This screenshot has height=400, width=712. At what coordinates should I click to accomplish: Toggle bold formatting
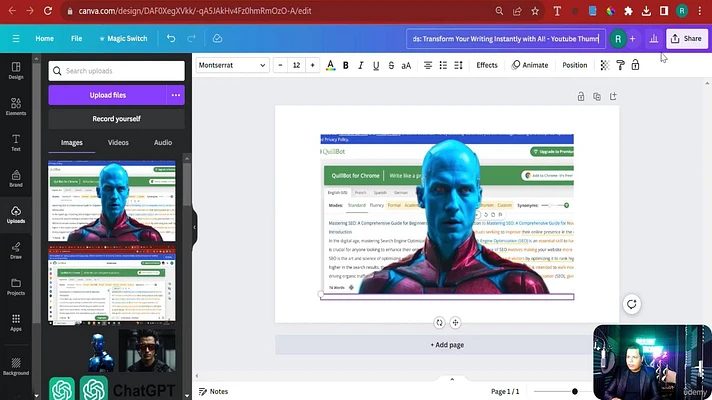[346, 65]
